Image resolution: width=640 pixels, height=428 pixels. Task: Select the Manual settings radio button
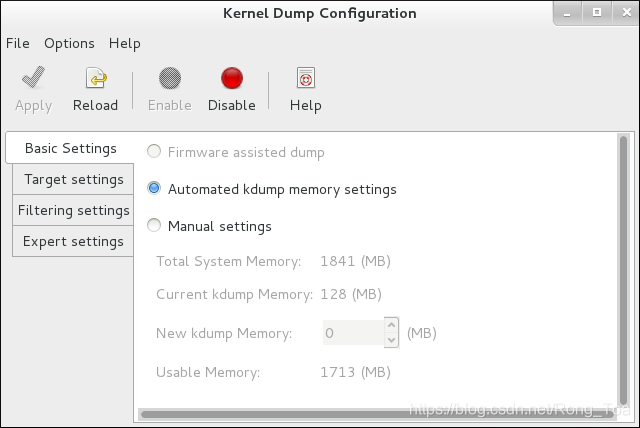coord(154,225)
